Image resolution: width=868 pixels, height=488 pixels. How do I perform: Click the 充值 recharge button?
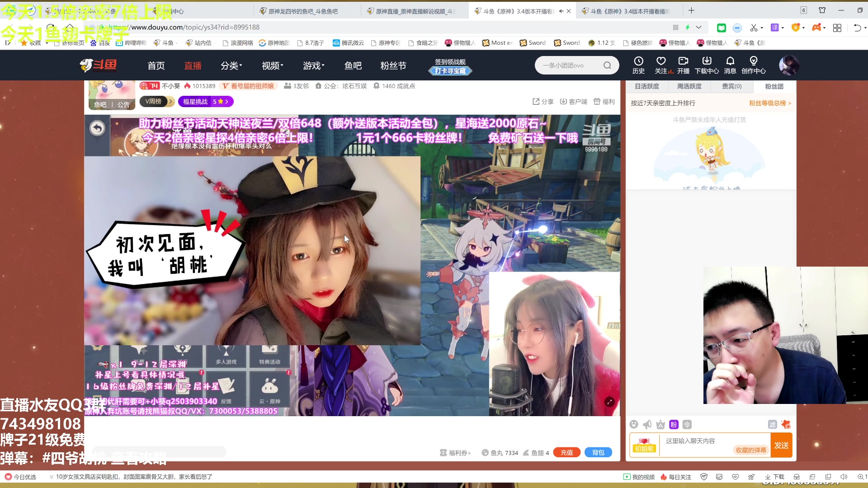pyautogui.click(x=566, y=452)
